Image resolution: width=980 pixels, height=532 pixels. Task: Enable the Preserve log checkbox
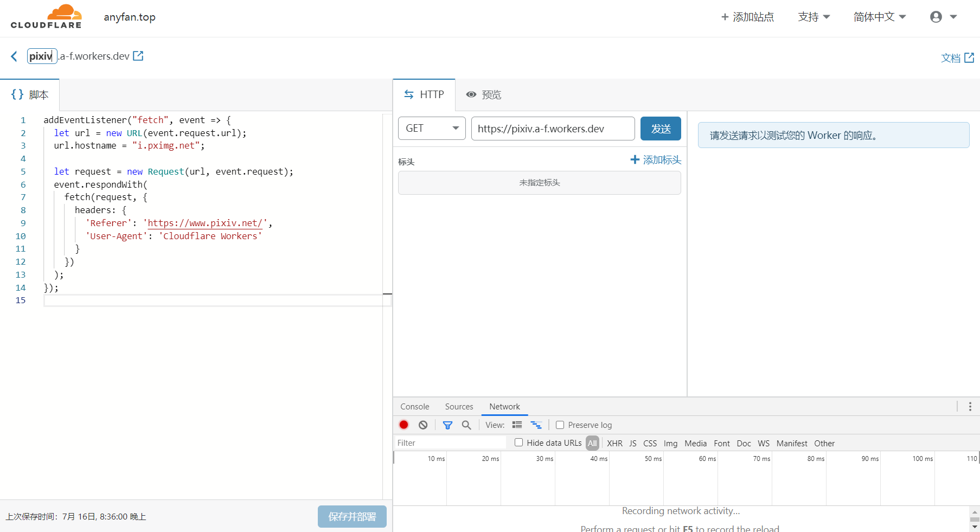point(560,425)
